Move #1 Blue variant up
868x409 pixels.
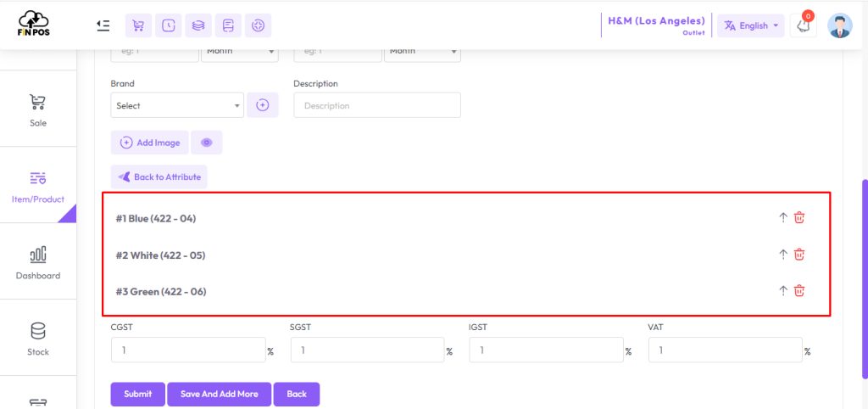[x=782, y=218]
